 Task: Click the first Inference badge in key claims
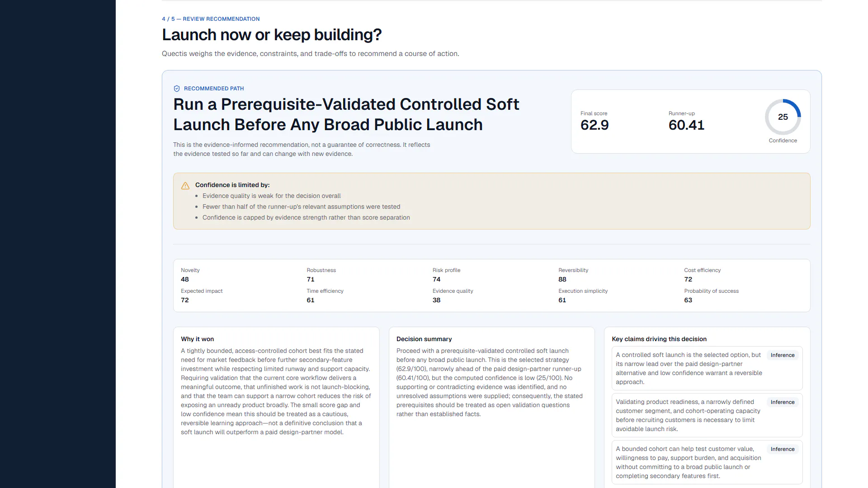pos(783,355)
